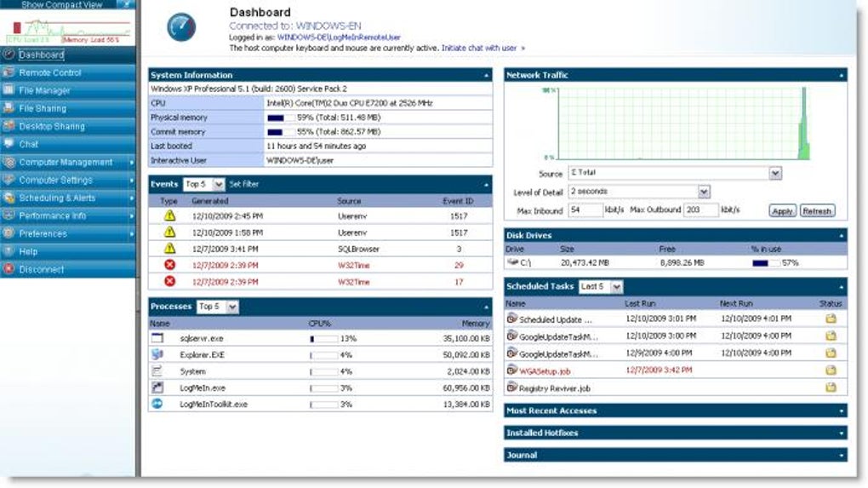
Task: Click the CPU and memory load mini graph
Action: click(x=69, y=29)
